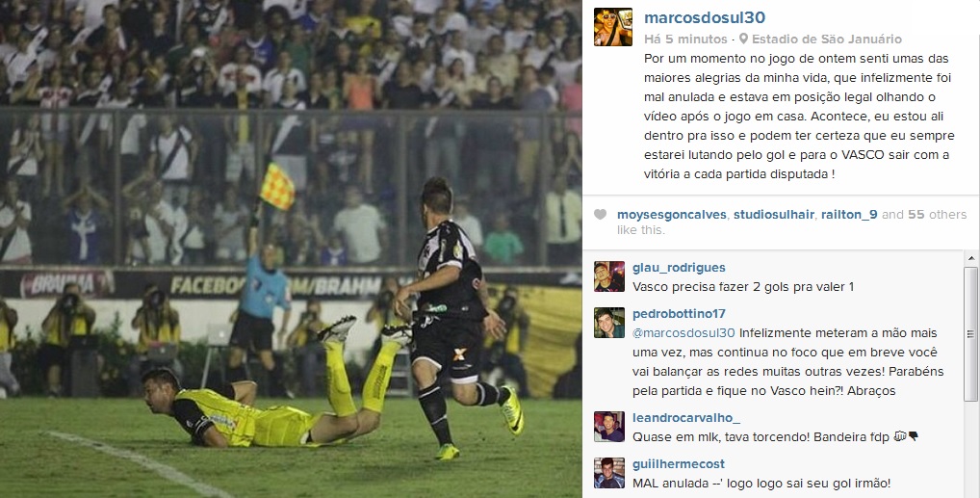Open Estadio de São Januário location
The width and height of the screenshot is (980, 498).
[826, 39]
